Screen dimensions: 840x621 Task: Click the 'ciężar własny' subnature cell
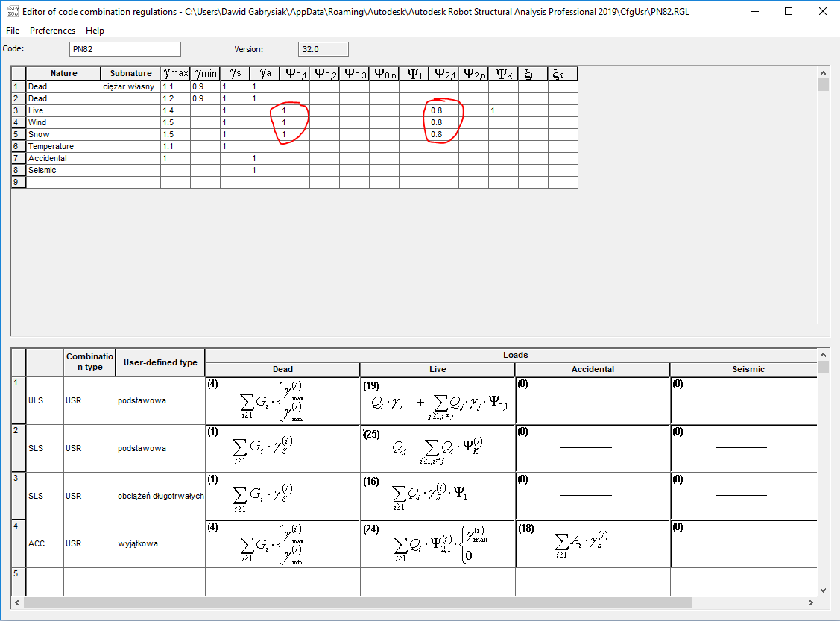click(x=130, y=86)
